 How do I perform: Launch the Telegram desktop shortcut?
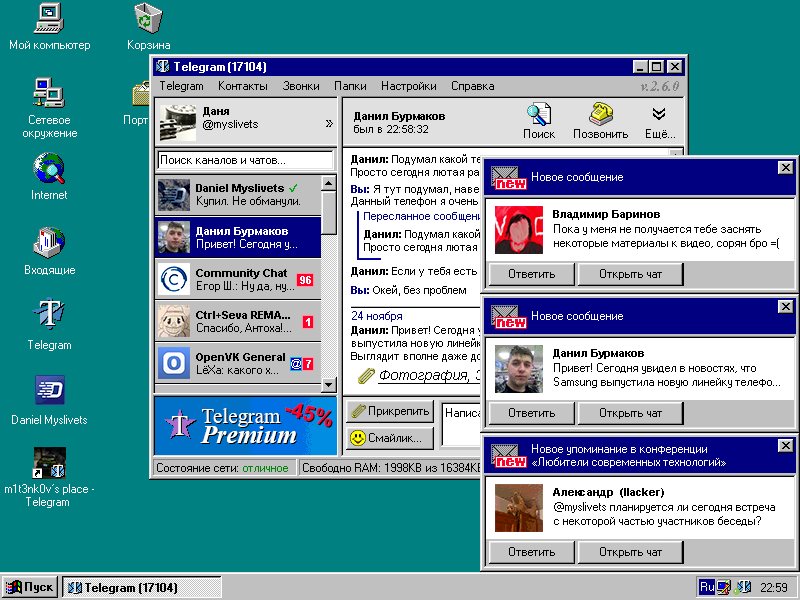(49, 325)
